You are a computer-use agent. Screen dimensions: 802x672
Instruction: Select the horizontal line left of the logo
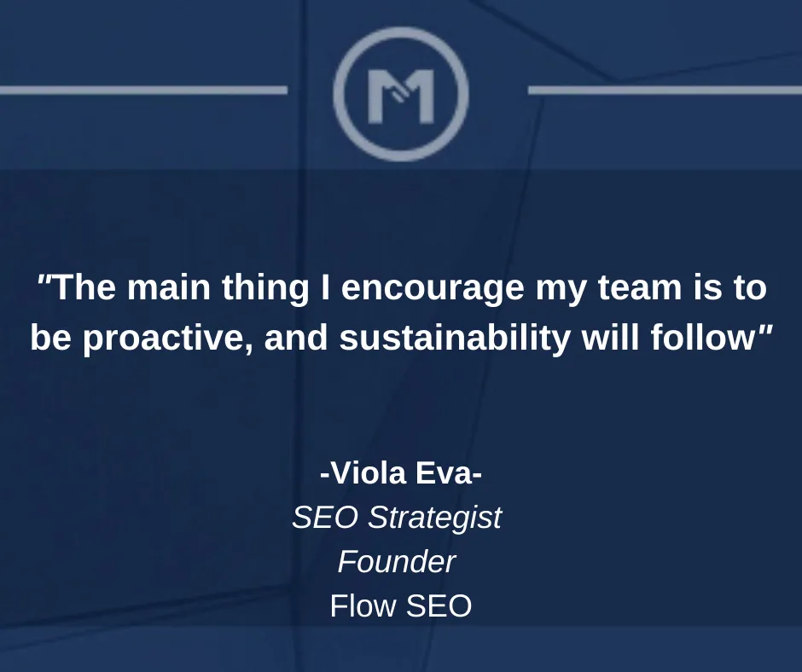coord(143,90)
